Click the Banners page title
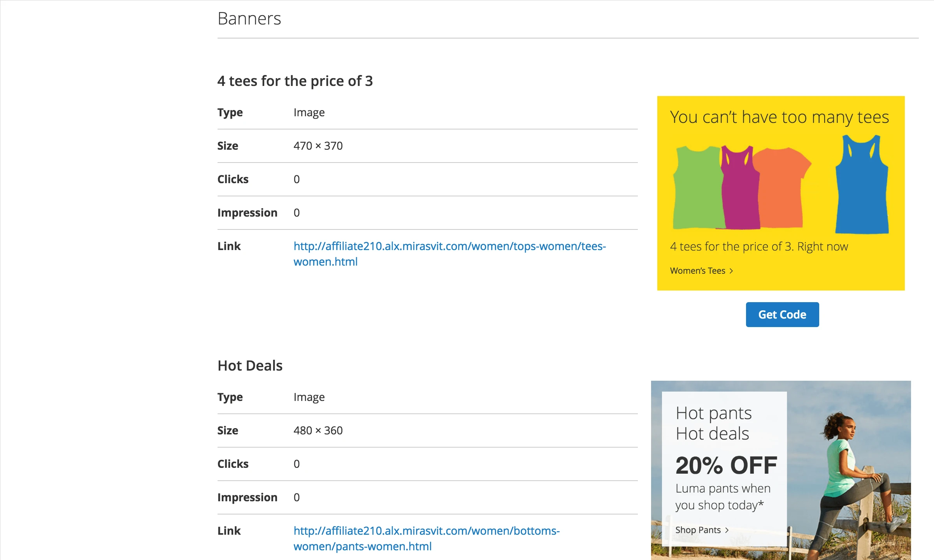Image resolution: width=934 pixels, height=560 pixels. tap(249, 18)
